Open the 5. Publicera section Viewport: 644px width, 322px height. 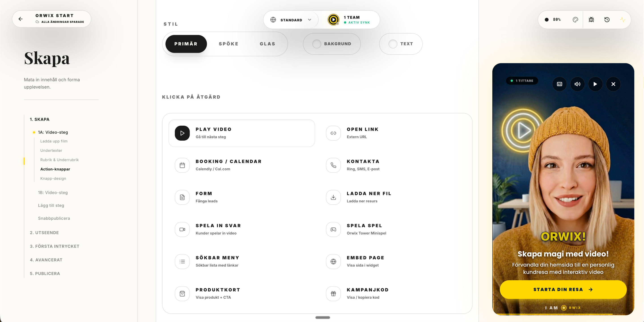[45, 273]
